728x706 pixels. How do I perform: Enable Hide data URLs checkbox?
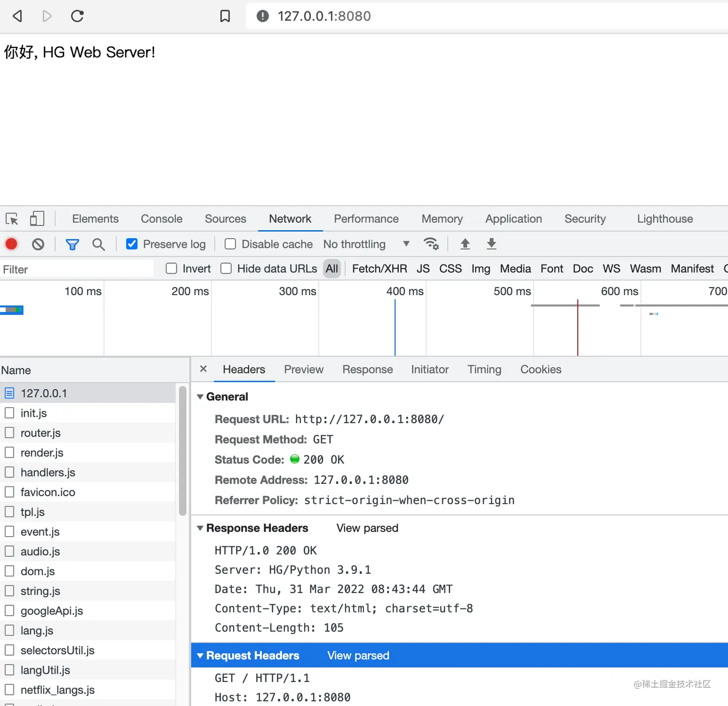pyautogui.click(x=226, y=269)
